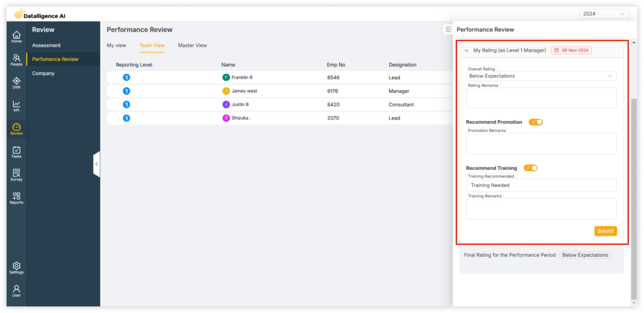The height and width of the screenshot is (313, 644).
Task: Open the 2024 year dropdown
Action: (604, 14)
